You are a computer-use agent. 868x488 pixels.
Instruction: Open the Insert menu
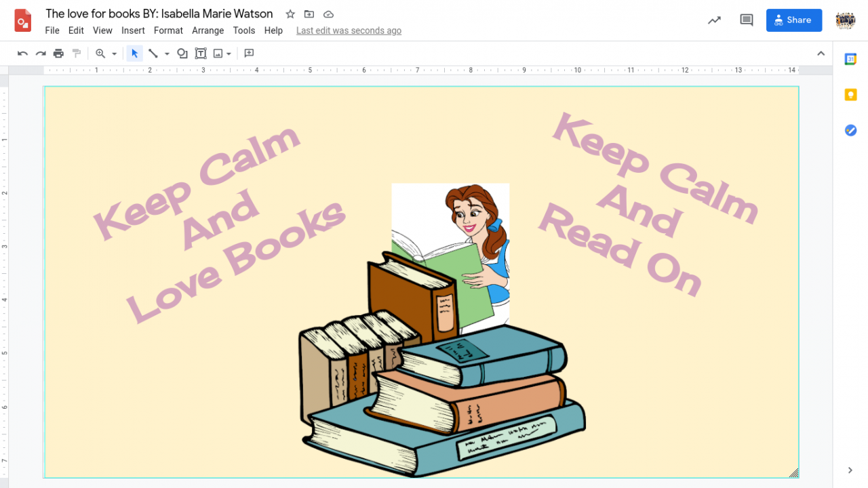(x=133, y=30)
